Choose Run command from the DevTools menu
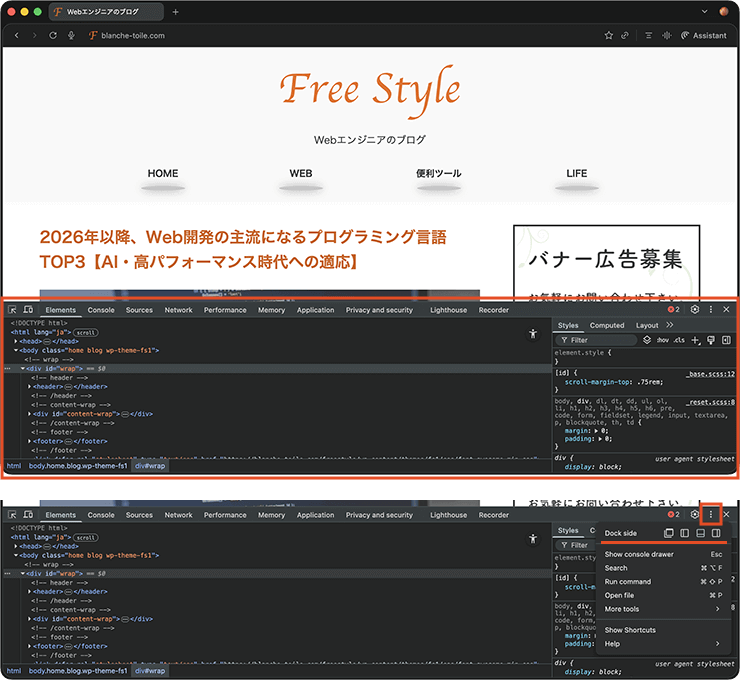Image resolution: width=740 pixels, height=680 pixels. click(663, 582)
